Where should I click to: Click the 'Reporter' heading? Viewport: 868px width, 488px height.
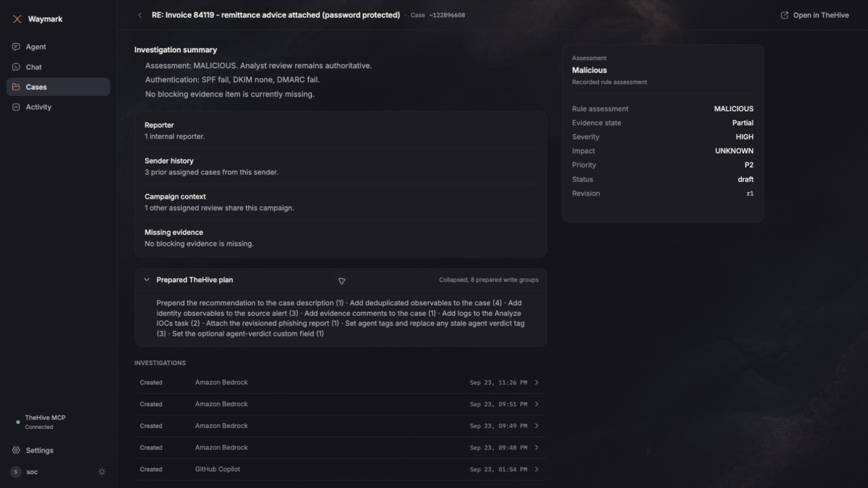click(159, 125)
